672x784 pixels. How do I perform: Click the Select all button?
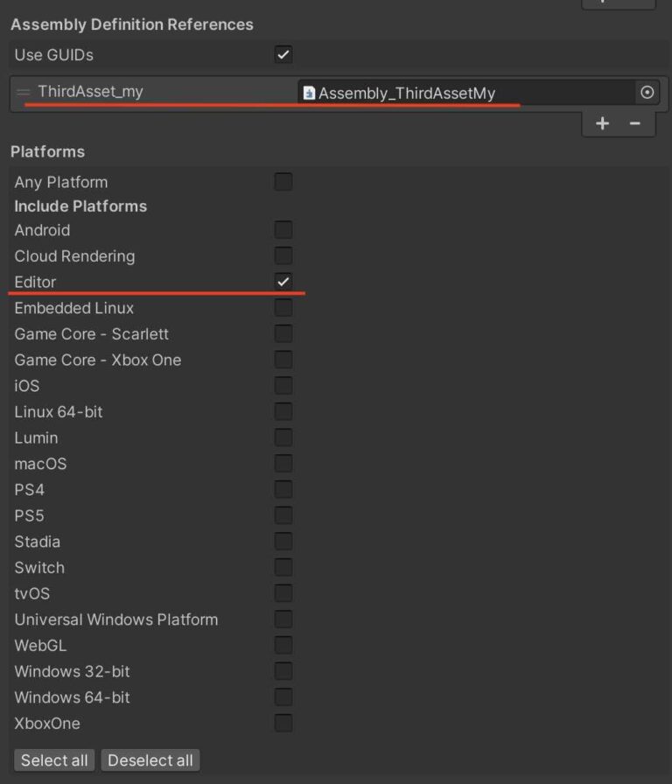click(x=53, y=759)
